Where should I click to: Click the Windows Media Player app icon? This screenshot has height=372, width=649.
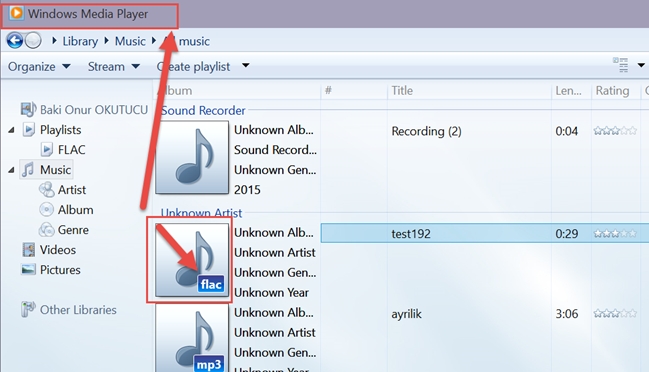[x=16, y=13]
